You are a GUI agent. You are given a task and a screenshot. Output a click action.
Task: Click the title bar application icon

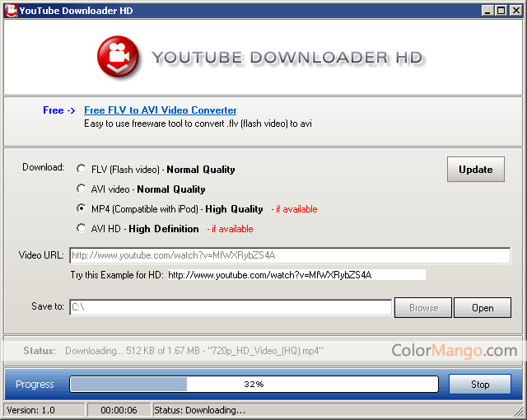pyautogui.click(x=10, y=10)
